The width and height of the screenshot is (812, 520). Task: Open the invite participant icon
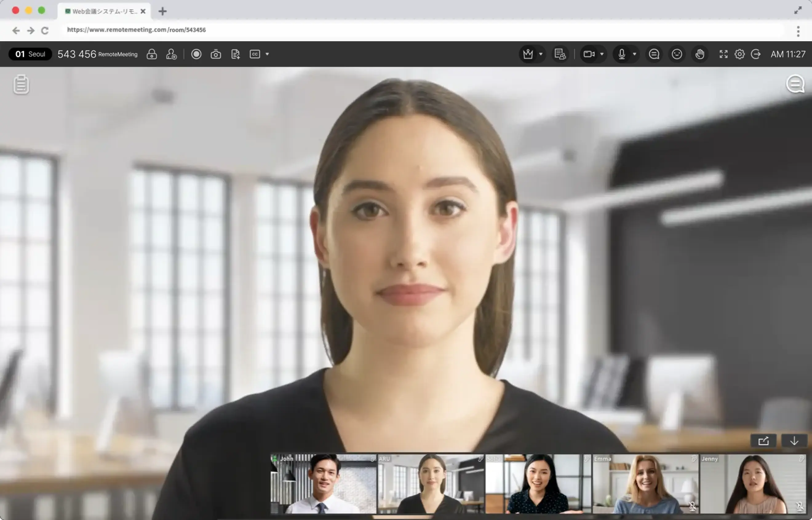172,54
